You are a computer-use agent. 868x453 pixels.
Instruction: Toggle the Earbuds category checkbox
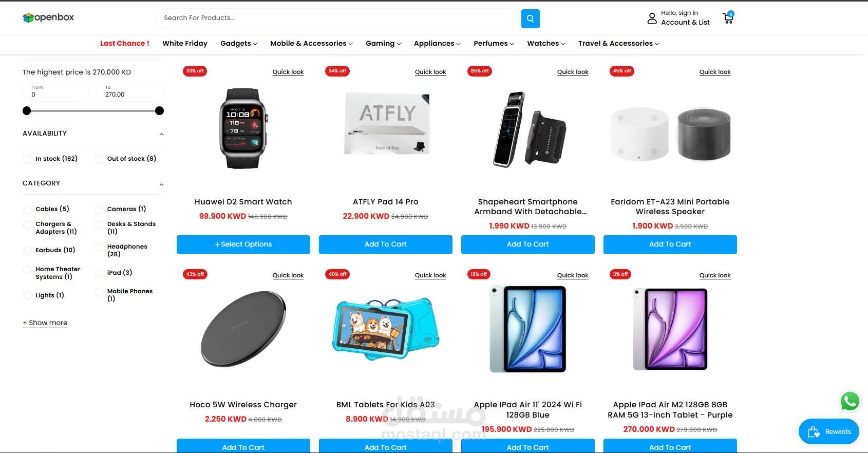pos(28,251)
